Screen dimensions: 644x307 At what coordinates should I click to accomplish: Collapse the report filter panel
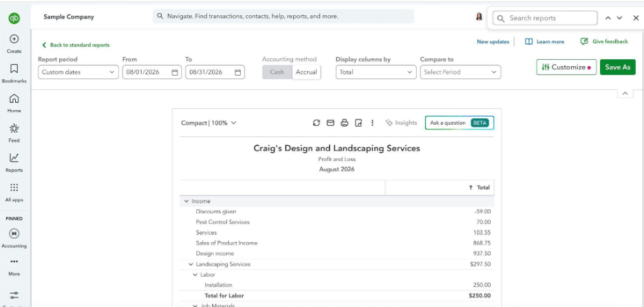[625, 94]
